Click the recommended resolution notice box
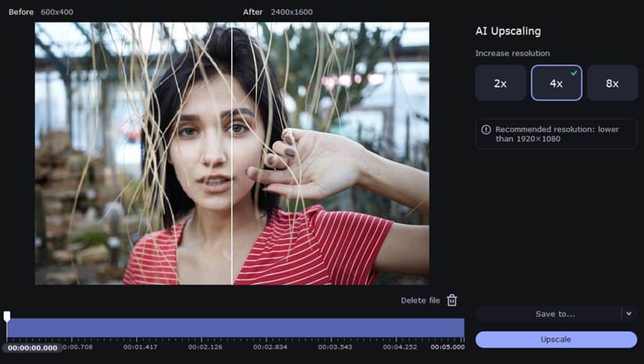 point(556,134)
